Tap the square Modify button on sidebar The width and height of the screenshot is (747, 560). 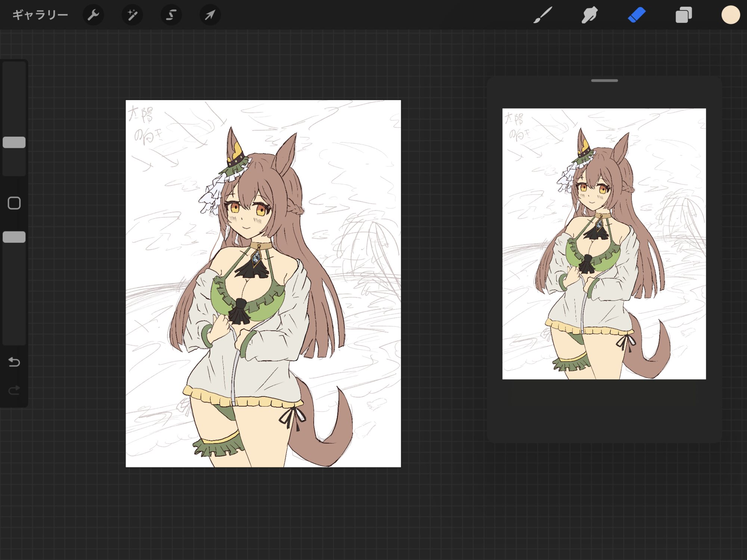14,203
